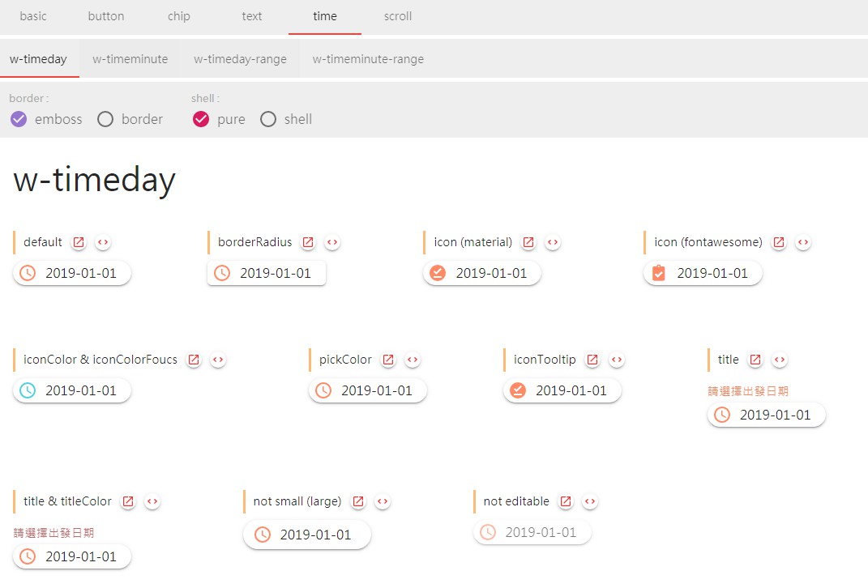This screenshot has height=588, width=868.
Task: Switch to the button tab
Action: pos(105,16)
